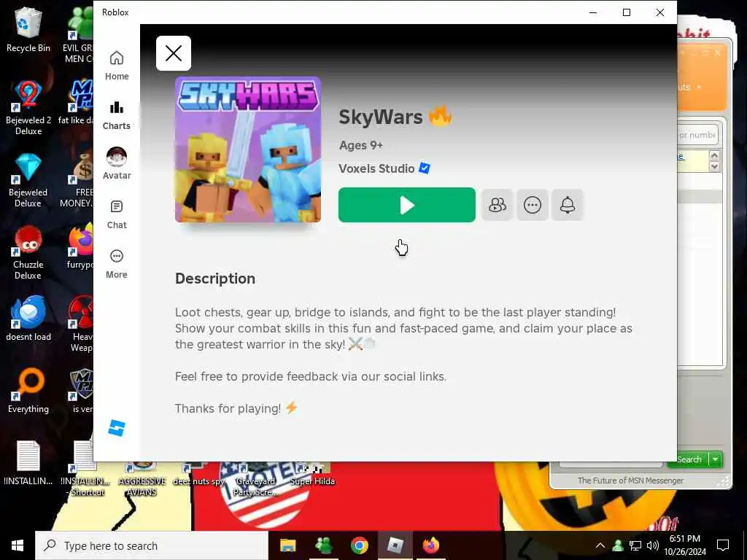Viewport: 747px width, 560px height.
Task: Open the Avatar page in Roblox
Action: [117, 164]
